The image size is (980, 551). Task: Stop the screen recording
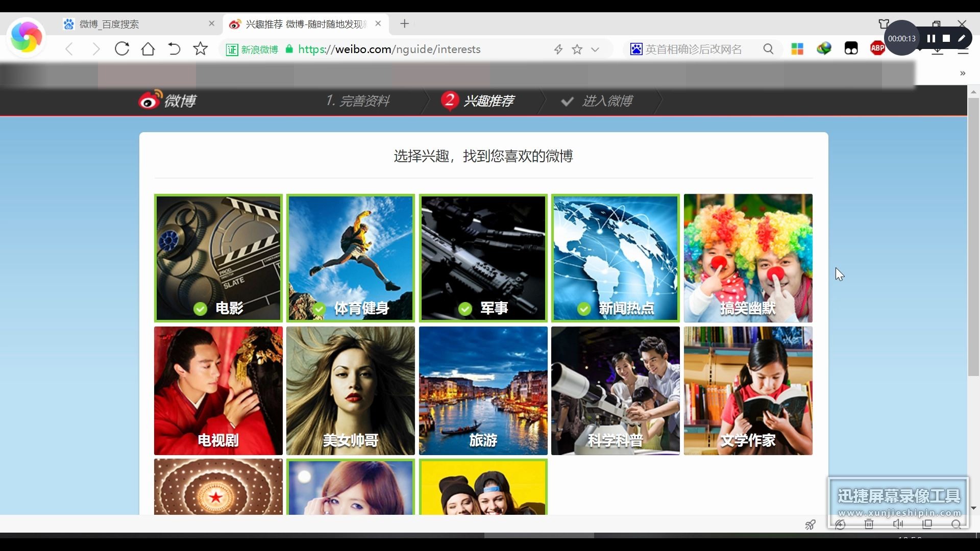click(946, 38)
